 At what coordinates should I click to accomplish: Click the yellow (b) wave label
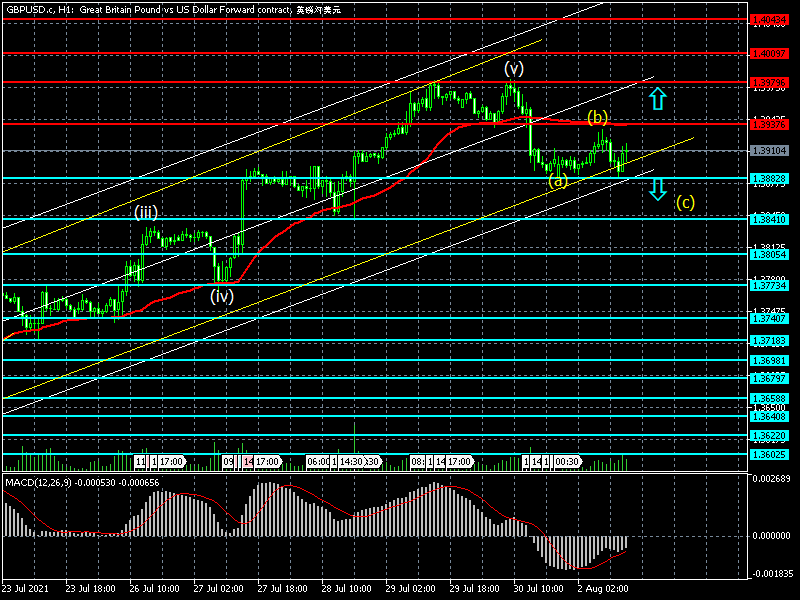597,117
